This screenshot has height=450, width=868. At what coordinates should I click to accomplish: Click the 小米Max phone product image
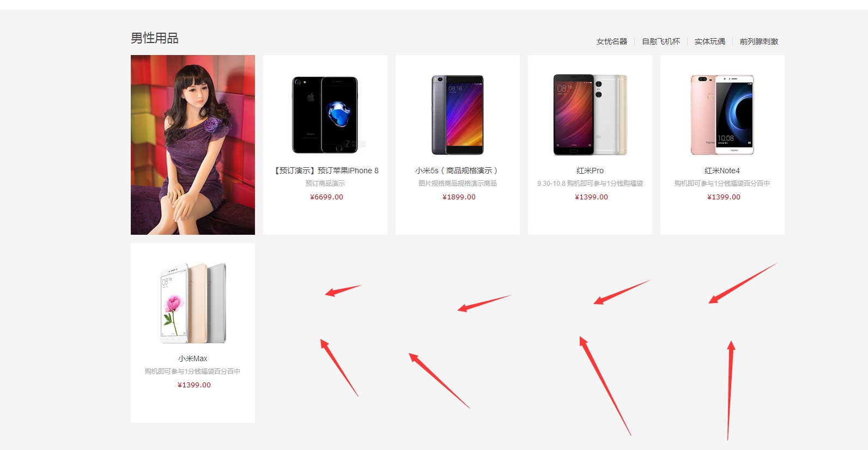coord(193,303)
